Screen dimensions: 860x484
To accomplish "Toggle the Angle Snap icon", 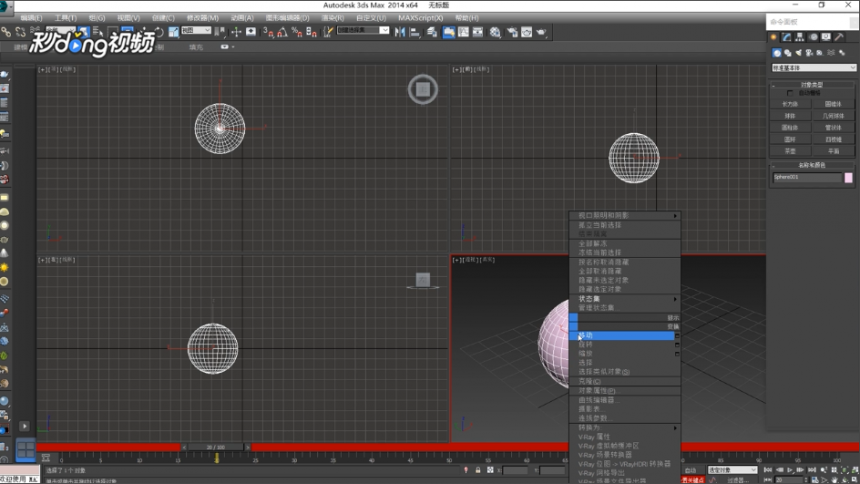I will pos(282,32).
